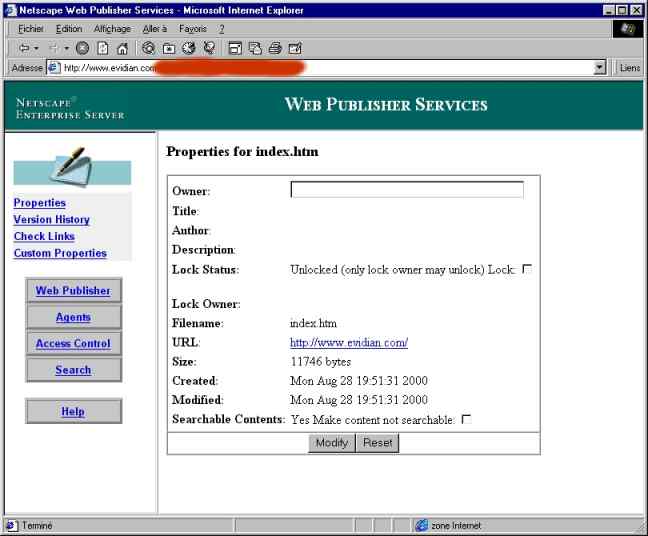Click the Web Publisher sidebar button
Viewport: 648px width, 536px height.
pyautogui.click(x=74, y=291)
